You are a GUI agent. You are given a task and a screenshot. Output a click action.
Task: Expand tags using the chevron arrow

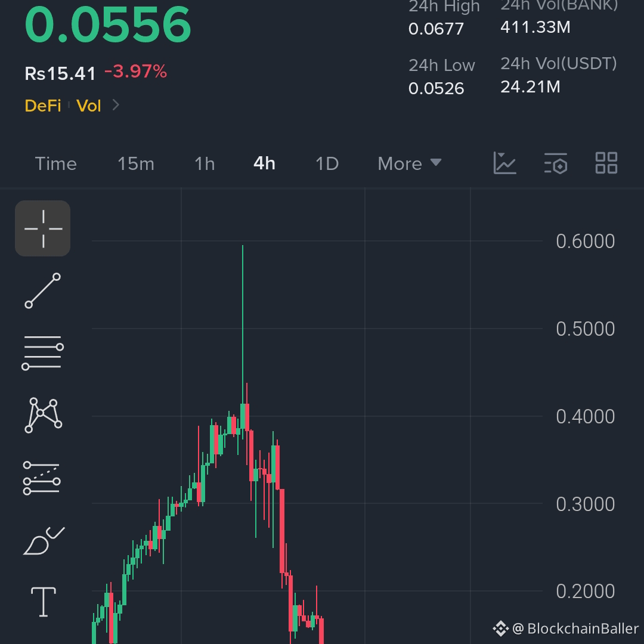(x=116, y=105)
